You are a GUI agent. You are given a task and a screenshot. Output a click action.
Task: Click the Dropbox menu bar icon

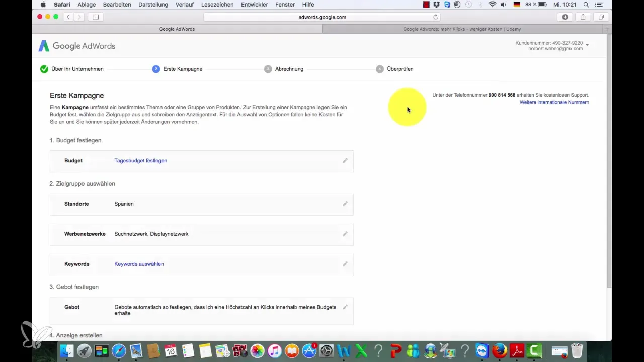pyautogui.click(x=437, y=5)
